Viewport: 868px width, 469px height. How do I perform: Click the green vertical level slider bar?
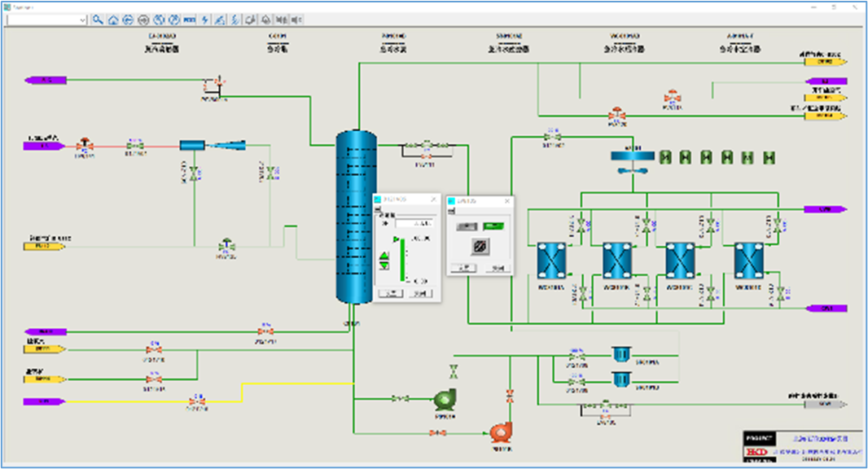(x=401, y=261)
